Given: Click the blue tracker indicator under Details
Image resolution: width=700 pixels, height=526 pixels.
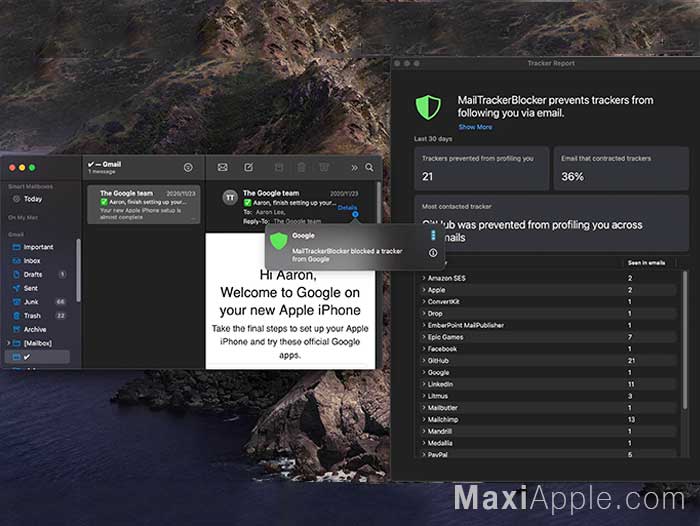Looking at the screenshot, I should [x=355, y=214].
